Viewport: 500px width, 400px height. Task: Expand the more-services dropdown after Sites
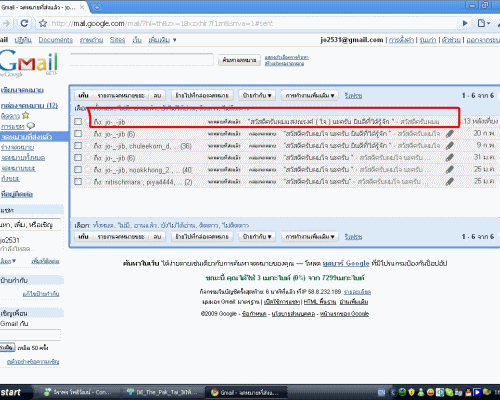point(162,40)
